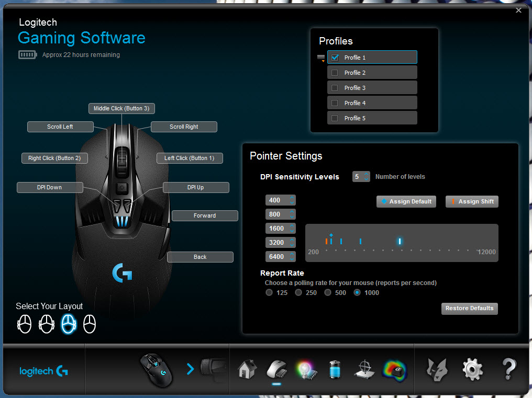This screenshot has height=398, width=532.
Task: Select the 250 report rate option
Action: [298, 292]
